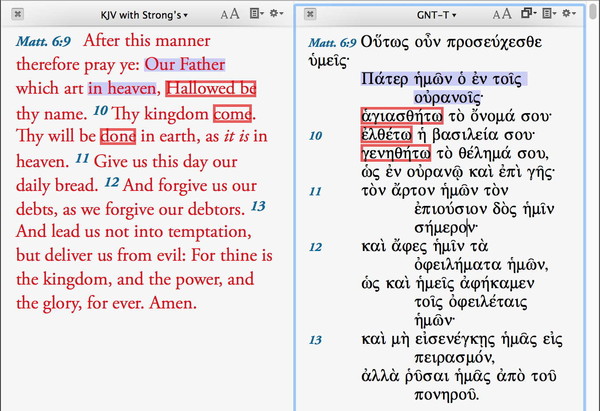Click the Matt. 6:9 reference in GNT-T pane
The width and height of the screenshot is (600, 411).
point(332,42)
